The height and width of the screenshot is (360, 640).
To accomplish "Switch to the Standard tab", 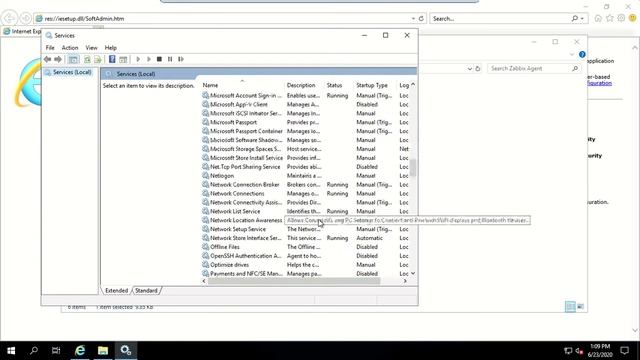I will coord(146,291).
